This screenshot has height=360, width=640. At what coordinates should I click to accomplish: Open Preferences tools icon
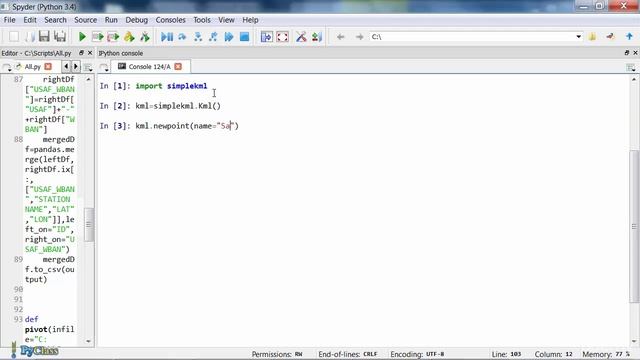[301, 37]
